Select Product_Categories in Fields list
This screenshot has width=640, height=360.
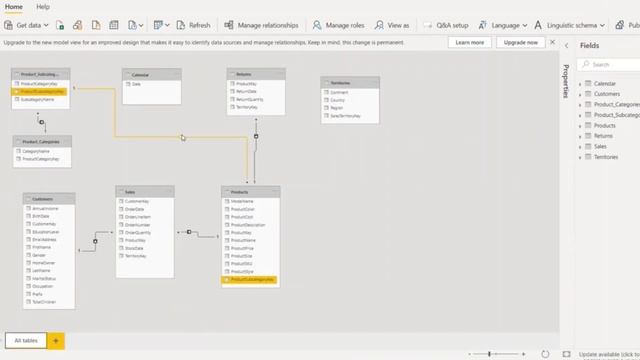click(x=616, y=104)
